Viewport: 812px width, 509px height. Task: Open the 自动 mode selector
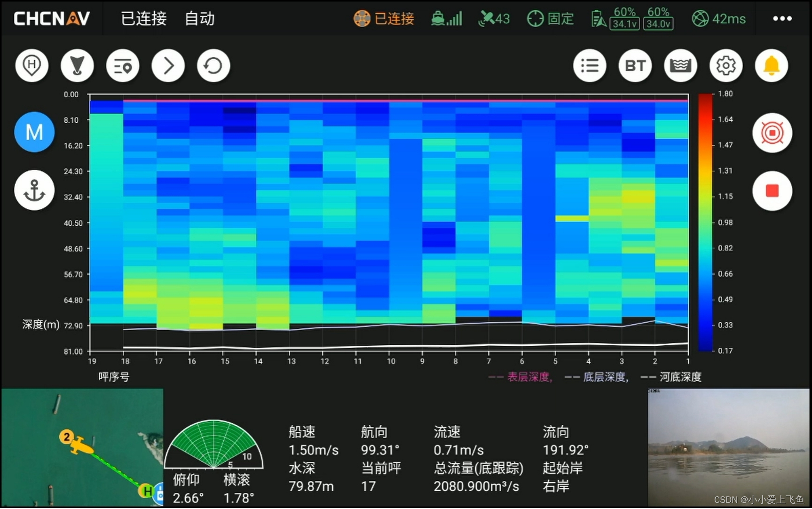(x=199, y=19)
